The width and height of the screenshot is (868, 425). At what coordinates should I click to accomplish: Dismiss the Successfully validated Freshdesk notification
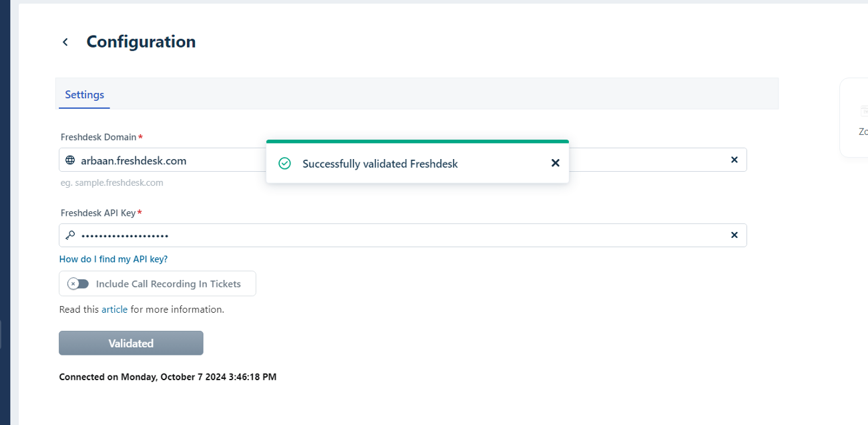click(556, 163)
